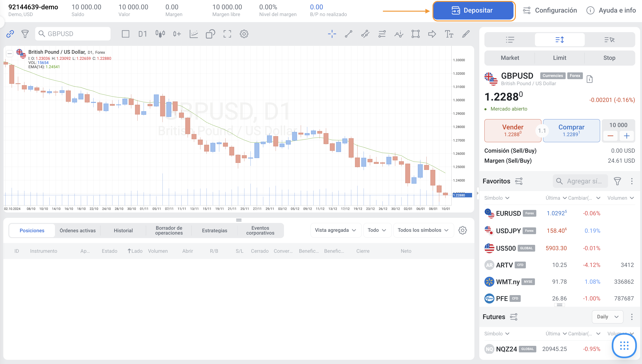Select the crosshair cursor tool

coord(332,34)
